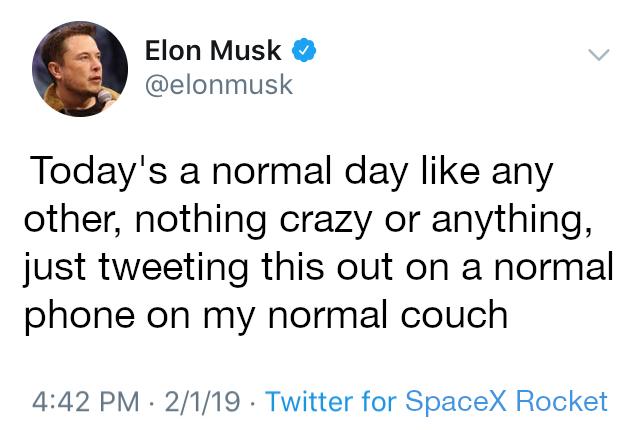The image size is (640, 430).
Task: Click the 4:42 PM timestamp
Action: pos(86,401)
